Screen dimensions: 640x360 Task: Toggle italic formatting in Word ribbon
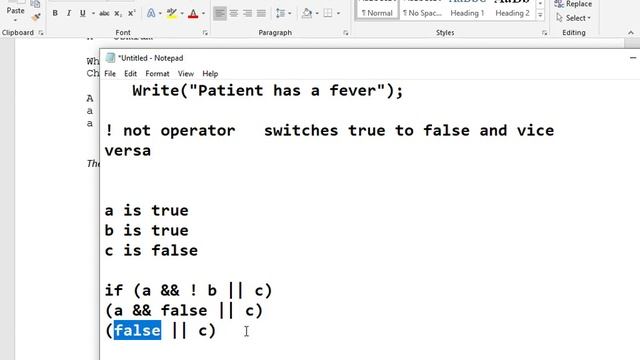tap(69, 13)
